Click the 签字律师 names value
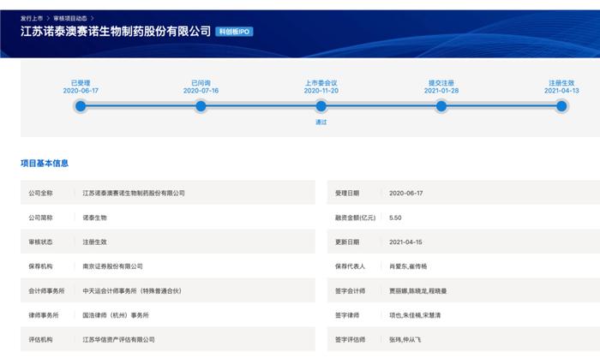The height and width of the screenshot is (364, 600). tap(415, 315)
